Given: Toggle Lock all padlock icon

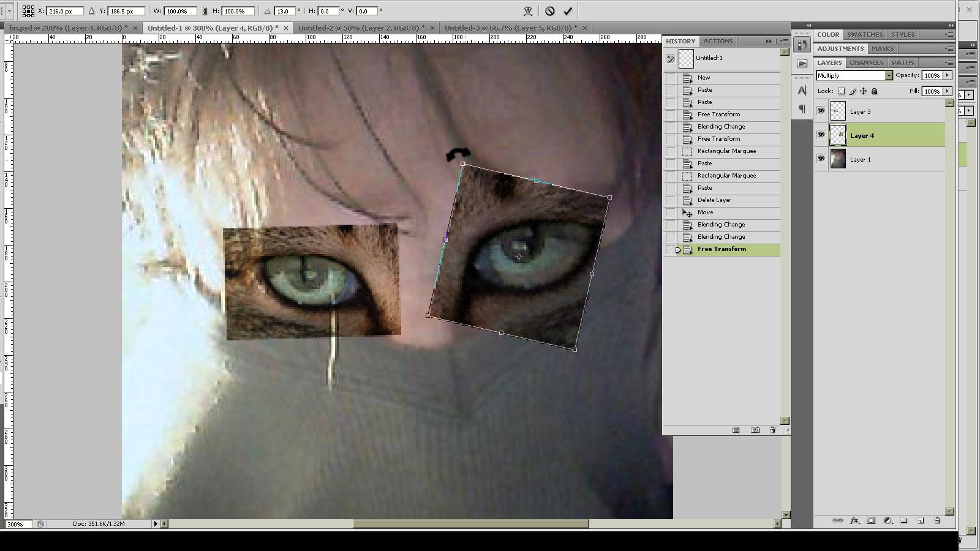Looking at the screenshot, I should pos(875,91).
